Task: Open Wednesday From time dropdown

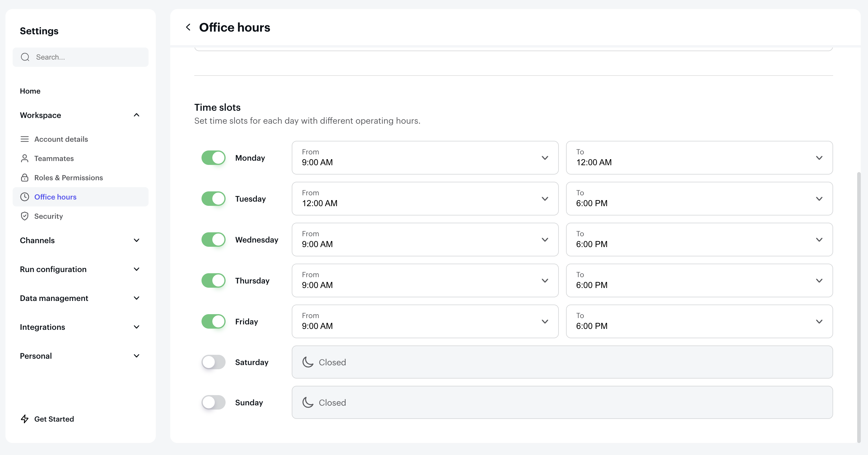Action: click(x=425, y=240)
